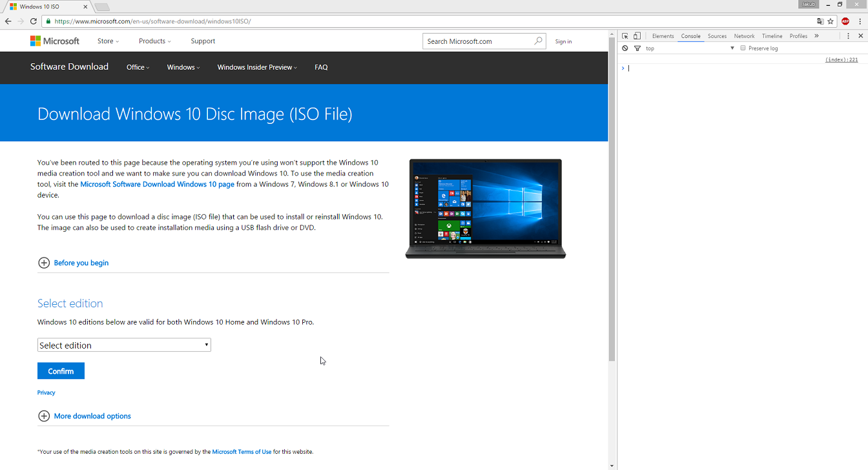
Task: Show more DevTools tabs
Action: [x=816, y=36]
